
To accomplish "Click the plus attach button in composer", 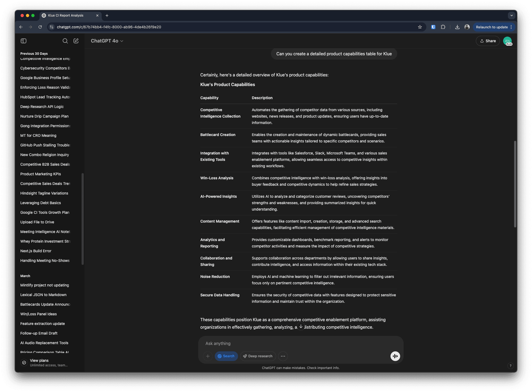I will tap(208, 356).
